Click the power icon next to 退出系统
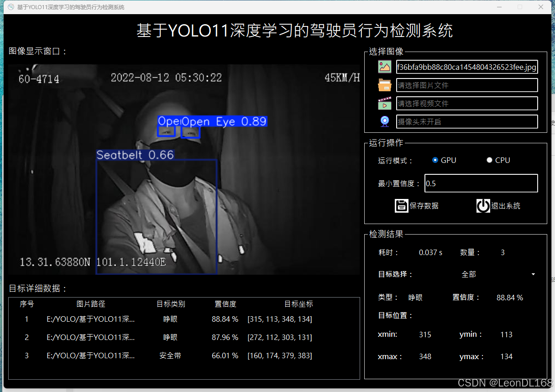Viewport: 555px width, 392px height. (483, 205)
